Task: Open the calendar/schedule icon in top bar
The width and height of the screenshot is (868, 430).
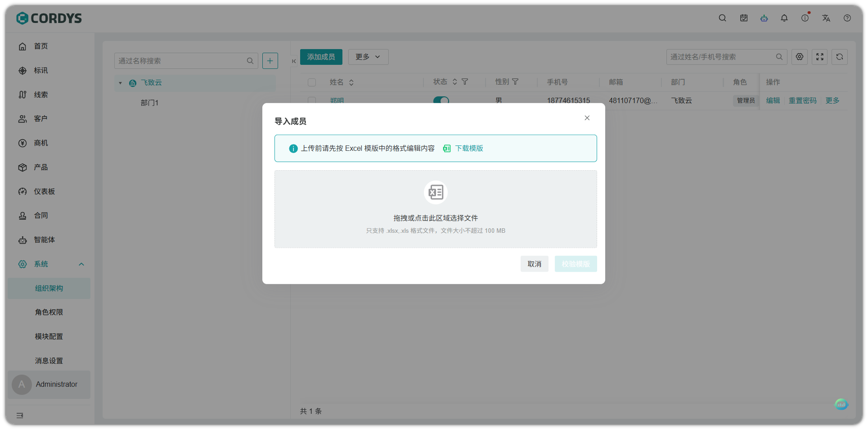Action: coord(743,18)
